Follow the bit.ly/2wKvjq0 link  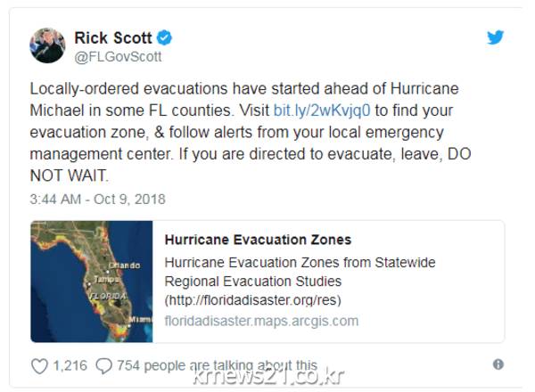point(322,112)
